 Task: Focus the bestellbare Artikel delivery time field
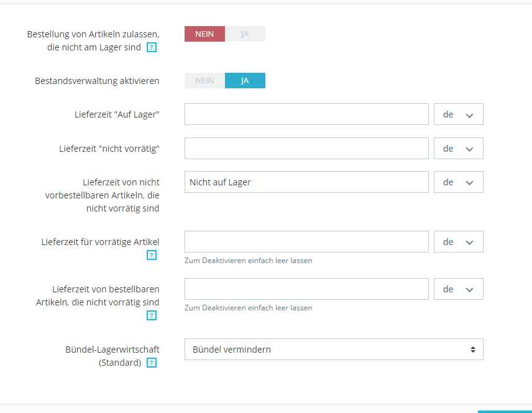307,289
